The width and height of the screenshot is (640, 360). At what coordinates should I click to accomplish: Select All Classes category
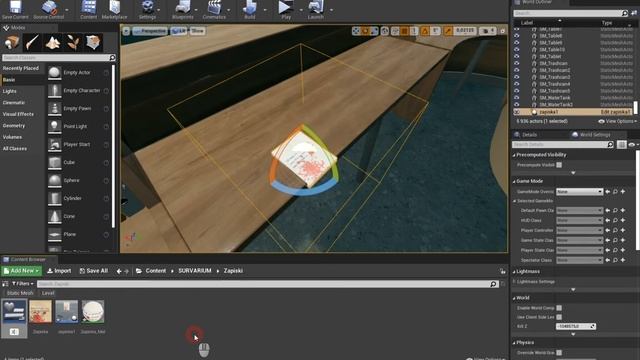pyautogui.click(x=15, y=149)
